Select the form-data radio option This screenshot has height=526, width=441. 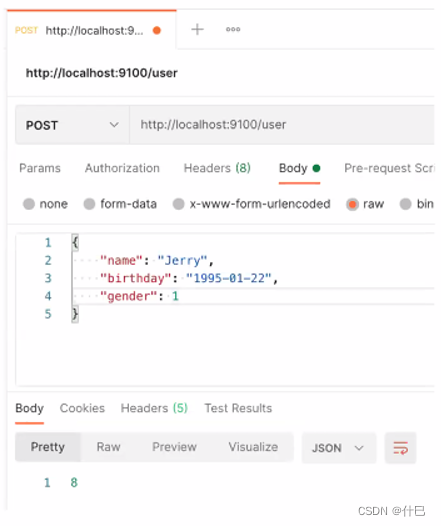(89, 204)
